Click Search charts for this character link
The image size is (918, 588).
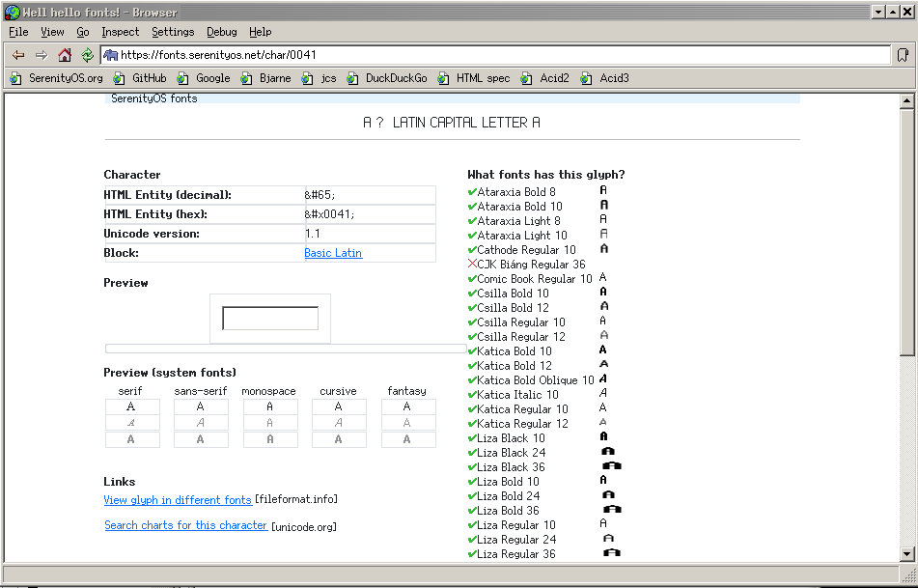[x=185, y=525]
